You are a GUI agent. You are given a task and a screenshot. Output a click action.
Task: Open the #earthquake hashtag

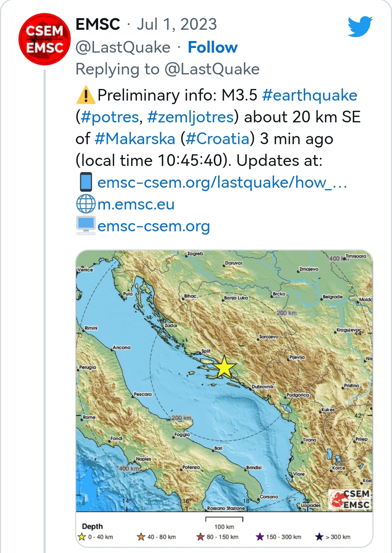(x=310, y=95)
